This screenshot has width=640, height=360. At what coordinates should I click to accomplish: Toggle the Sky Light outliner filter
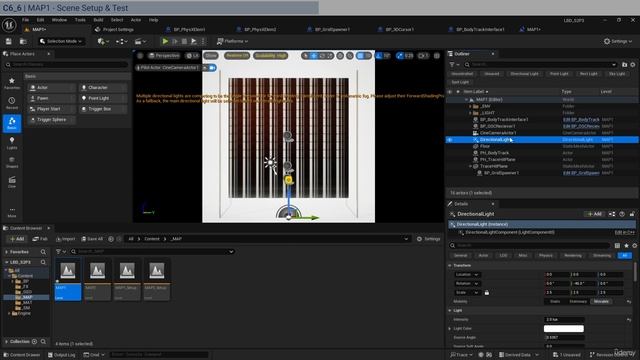click(x=617, y=74)
